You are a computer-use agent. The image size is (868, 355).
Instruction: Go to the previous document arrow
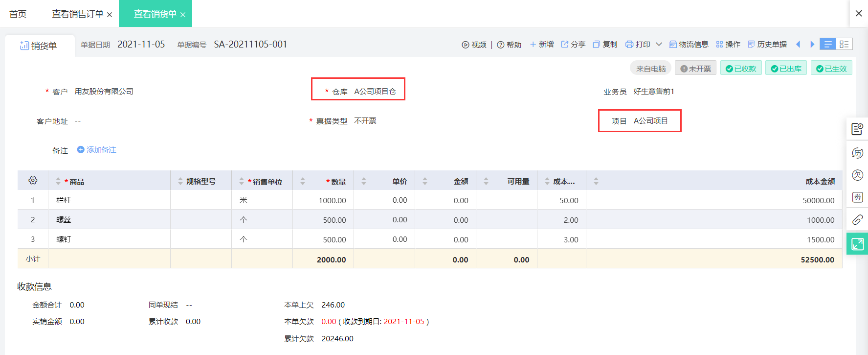pos(798,45)
